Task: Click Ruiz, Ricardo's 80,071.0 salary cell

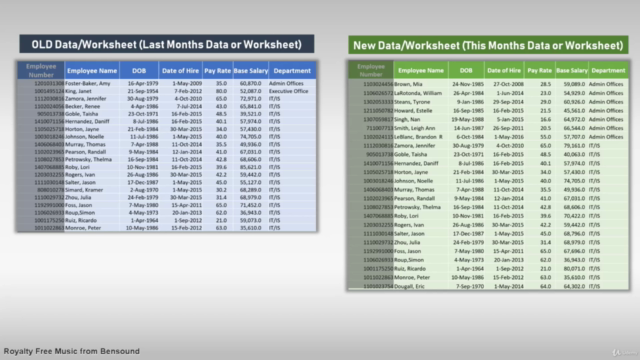Action: (x=574, y=269)
